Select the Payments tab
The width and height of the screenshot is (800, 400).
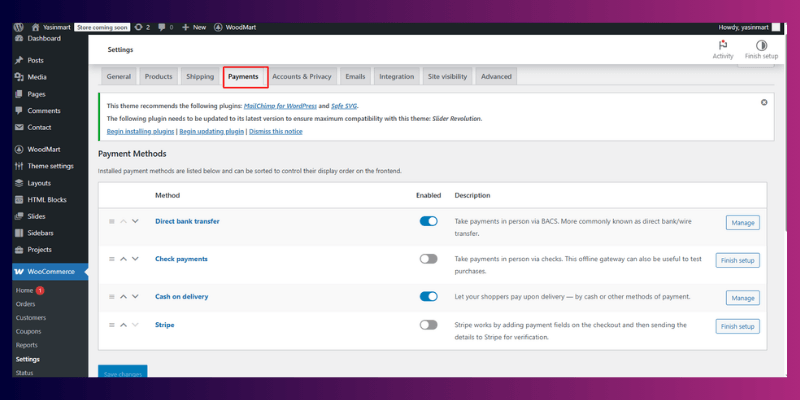pos(243,77)
